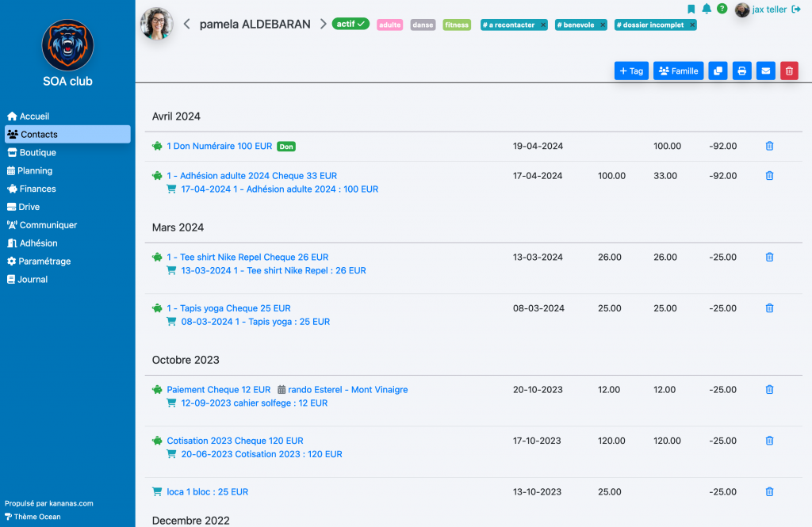Viewport: 812px width, 527px height.
Task: Remove the 'benevole' tag
Action: click(x=603, y=25)
